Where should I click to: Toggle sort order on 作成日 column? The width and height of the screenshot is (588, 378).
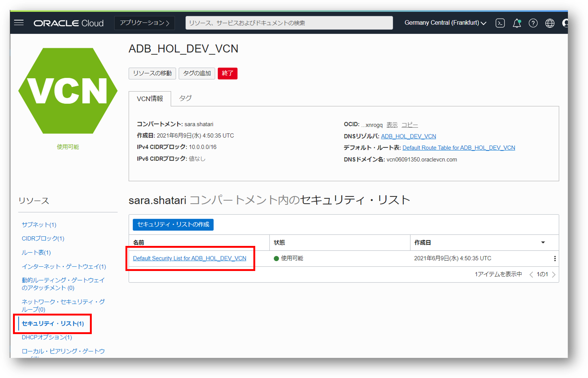pyautogui.click(x=543, y=243)
